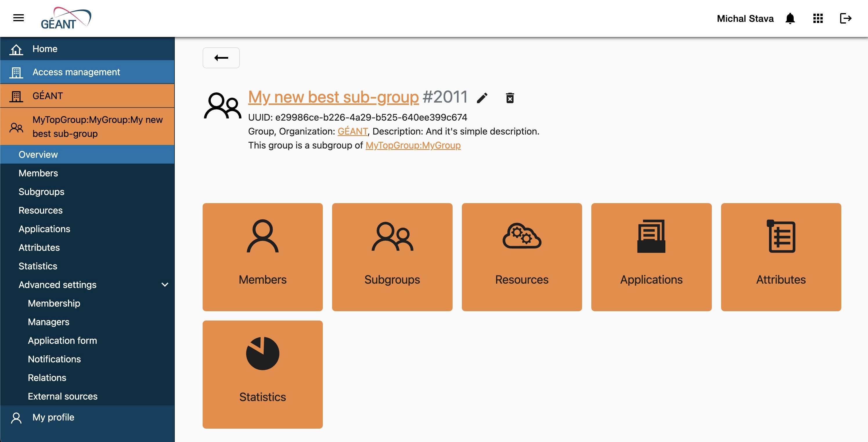
Task: Click the My new best sub-group title link
Action: [x=333, y=97]
